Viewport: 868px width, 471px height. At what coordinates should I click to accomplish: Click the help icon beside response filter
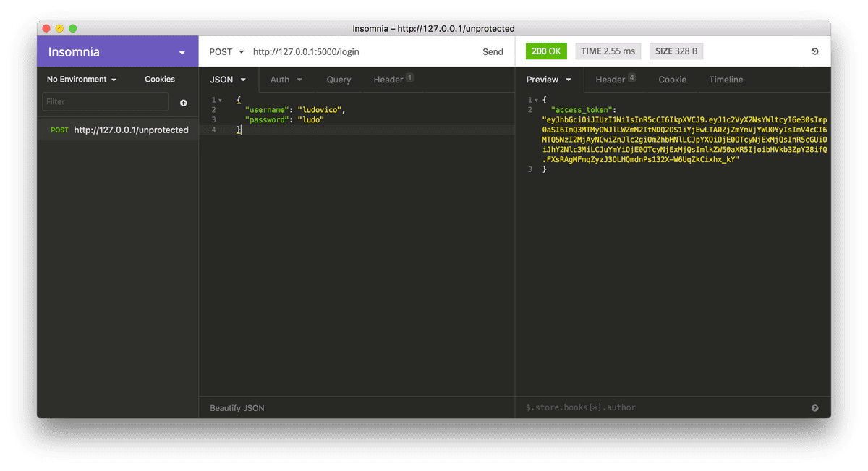point(814,408)
